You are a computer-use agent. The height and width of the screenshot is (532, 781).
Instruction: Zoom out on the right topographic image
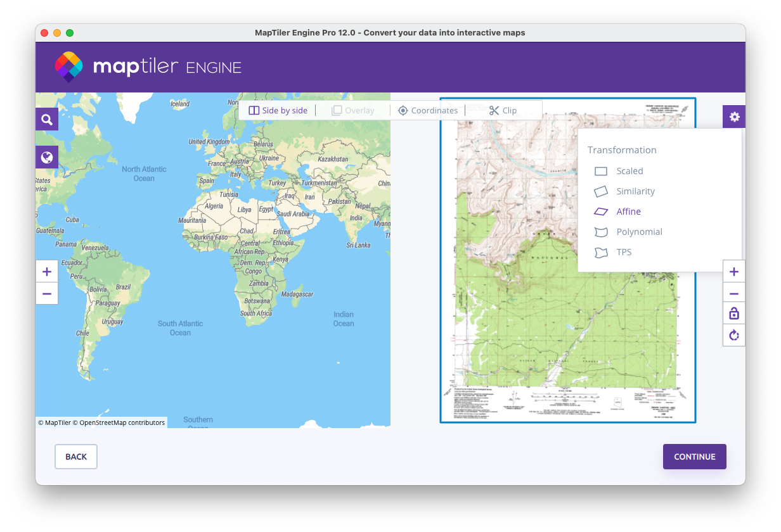coord(734,294)
